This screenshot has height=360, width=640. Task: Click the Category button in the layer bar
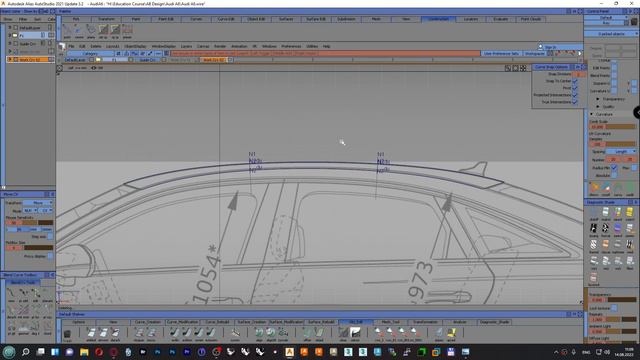(90, 53)
